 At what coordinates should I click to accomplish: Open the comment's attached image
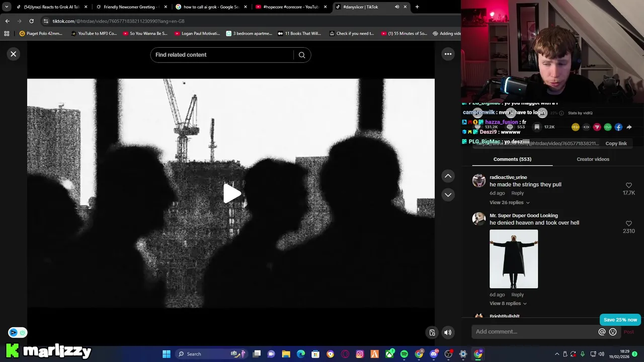[514, 259]
